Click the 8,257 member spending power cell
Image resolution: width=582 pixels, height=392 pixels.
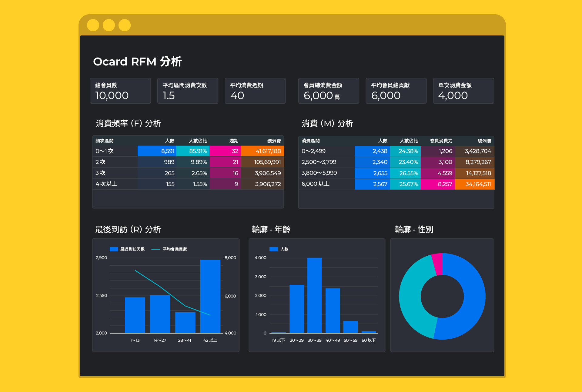(x=438, y=184)
